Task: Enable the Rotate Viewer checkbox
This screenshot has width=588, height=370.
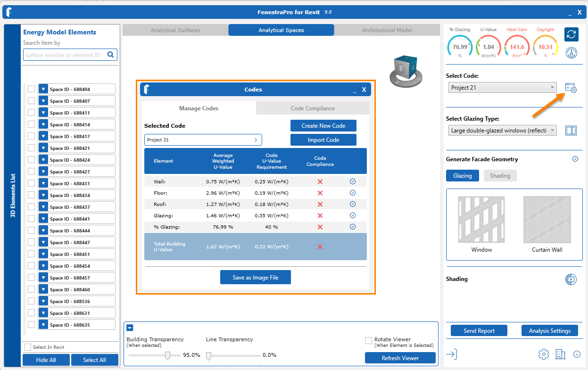Action: (x=369, y=340)
